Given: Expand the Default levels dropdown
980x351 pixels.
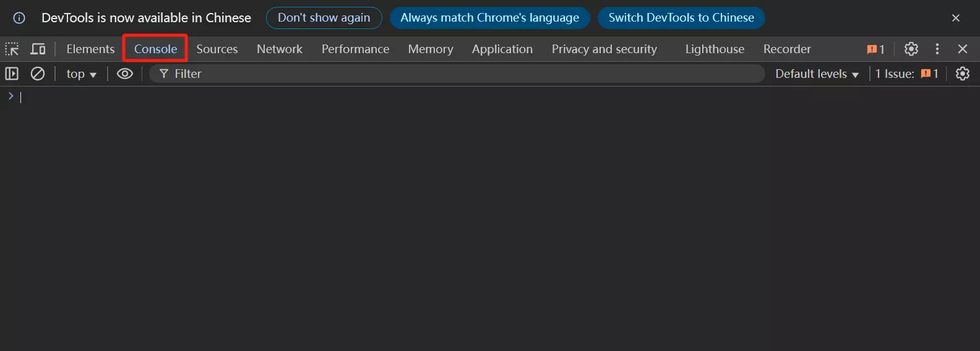Looking at the screenshot, I should (x=817, y=74).
